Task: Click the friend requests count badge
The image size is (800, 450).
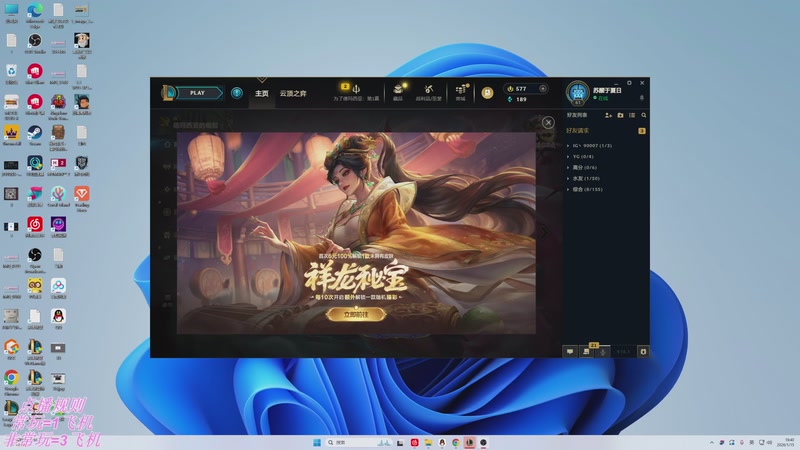Action: [x=642, y=131]
